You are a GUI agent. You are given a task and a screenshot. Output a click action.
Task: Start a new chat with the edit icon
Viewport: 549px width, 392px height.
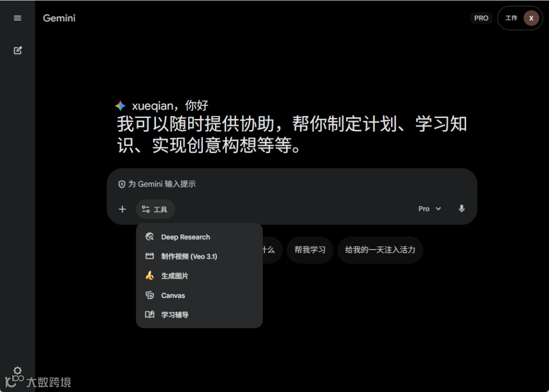pos(17,50)
